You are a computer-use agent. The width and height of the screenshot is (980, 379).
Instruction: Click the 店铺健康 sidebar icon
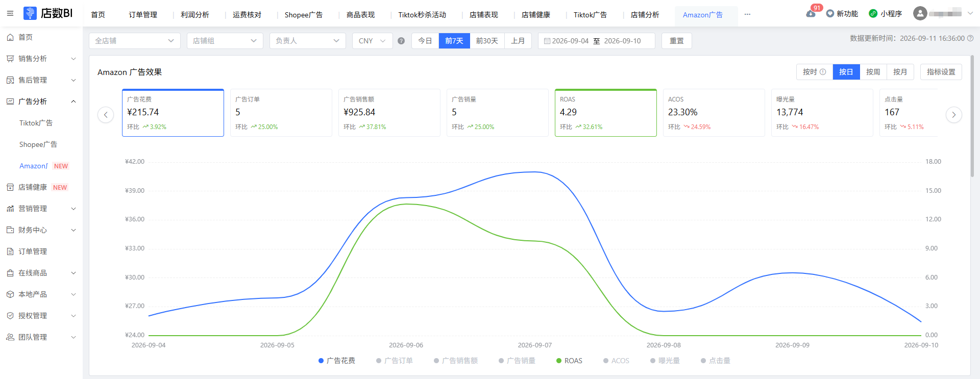(10, 187)
